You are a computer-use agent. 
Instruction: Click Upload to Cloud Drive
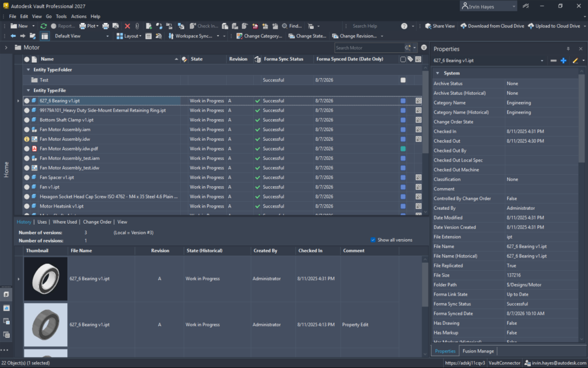coord(554,26)
